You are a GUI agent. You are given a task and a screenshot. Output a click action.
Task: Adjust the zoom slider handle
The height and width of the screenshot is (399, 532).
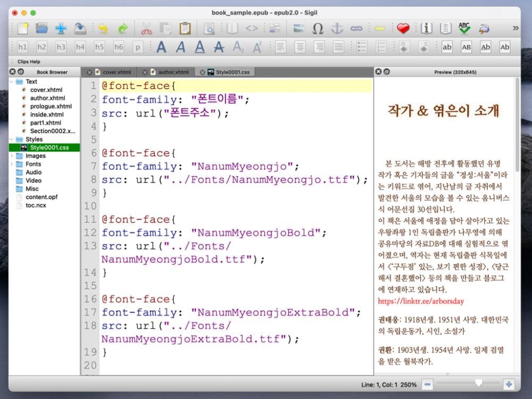(x=478, y=384)
